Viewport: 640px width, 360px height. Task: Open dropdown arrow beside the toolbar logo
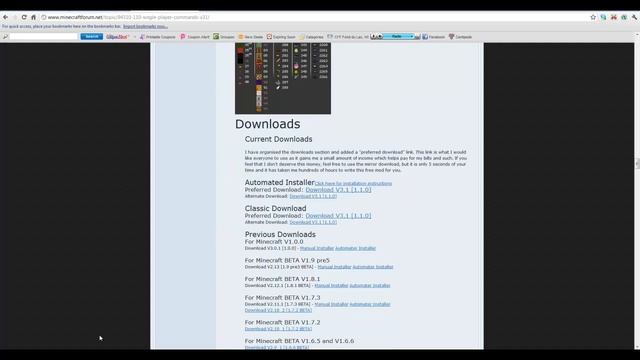[135, 37]
